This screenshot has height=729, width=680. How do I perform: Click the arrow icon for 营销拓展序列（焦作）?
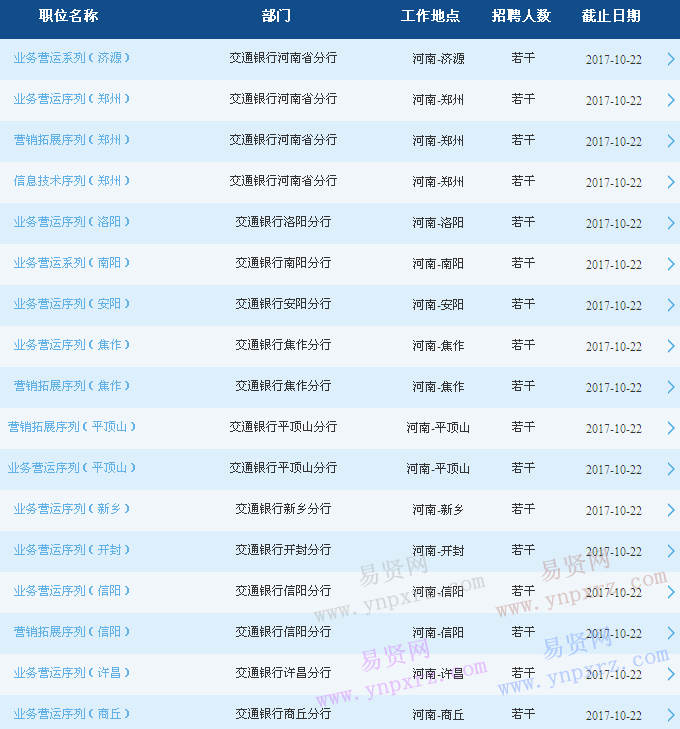(x=671, y=387)
